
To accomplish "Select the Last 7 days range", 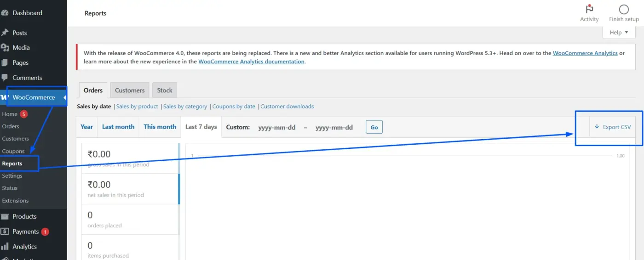I will pyautogui.click(x=201, y=127).
